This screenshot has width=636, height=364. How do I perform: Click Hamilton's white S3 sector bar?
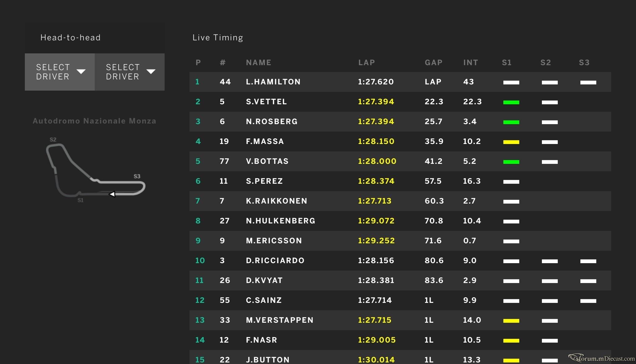(588, 82)
